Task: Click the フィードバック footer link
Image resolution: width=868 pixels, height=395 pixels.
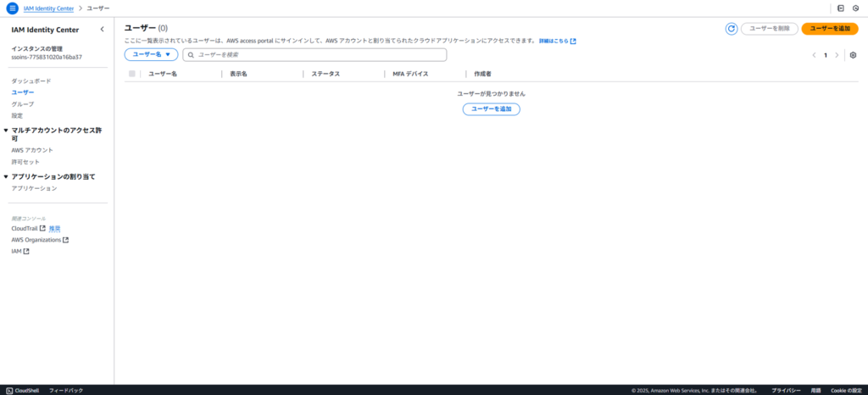Action: tap(66, 391)
